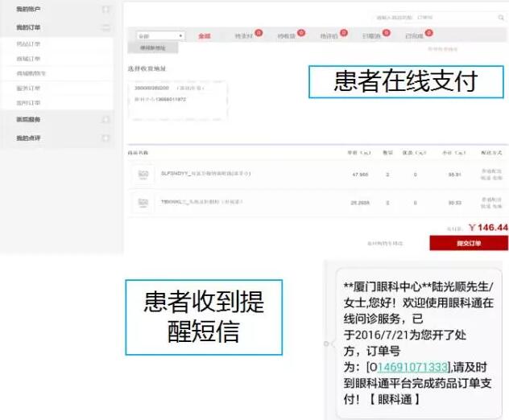The width and height of the screenshot is (509, 420).
Task: Expand the 我的点评 sidebar section
Action: pyautogui.click(x=106, y=138)
